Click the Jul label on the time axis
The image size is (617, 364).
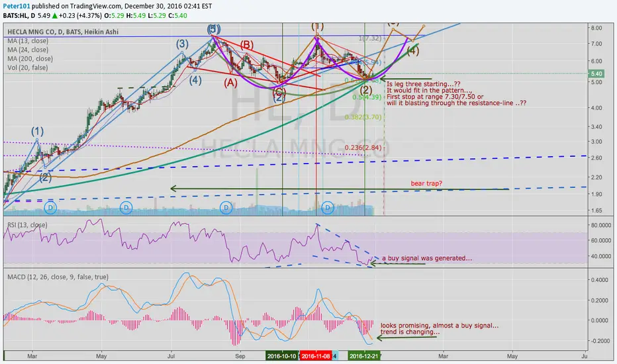coord(171,356)
